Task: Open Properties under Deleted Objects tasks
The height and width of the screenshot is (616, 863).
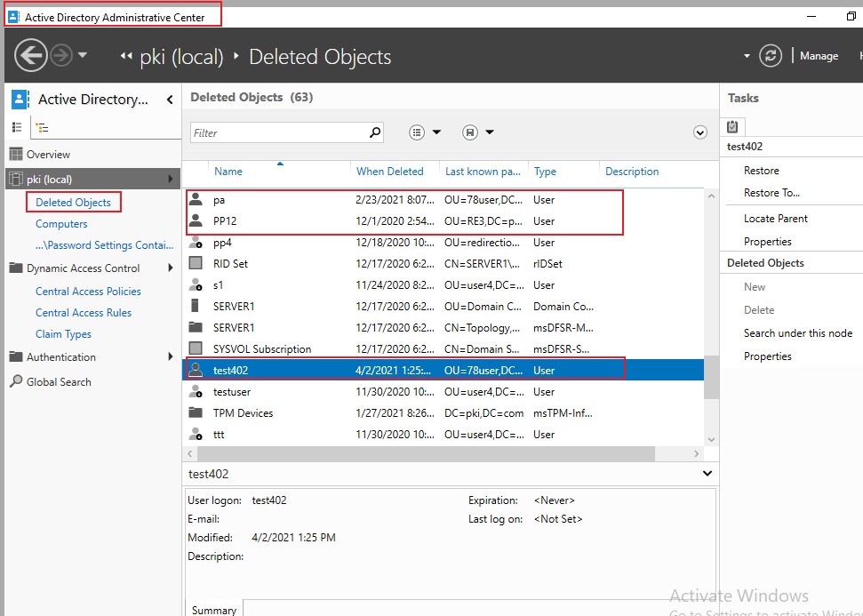Action: click(767, 356)
